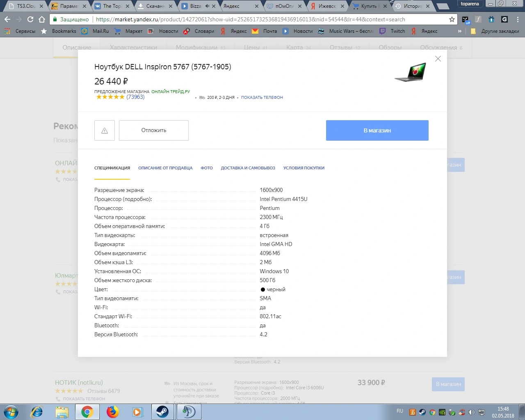525x420 pixels.
Task: Switch to TS3.Clou browser tab
Action: [x=25, y=6]
